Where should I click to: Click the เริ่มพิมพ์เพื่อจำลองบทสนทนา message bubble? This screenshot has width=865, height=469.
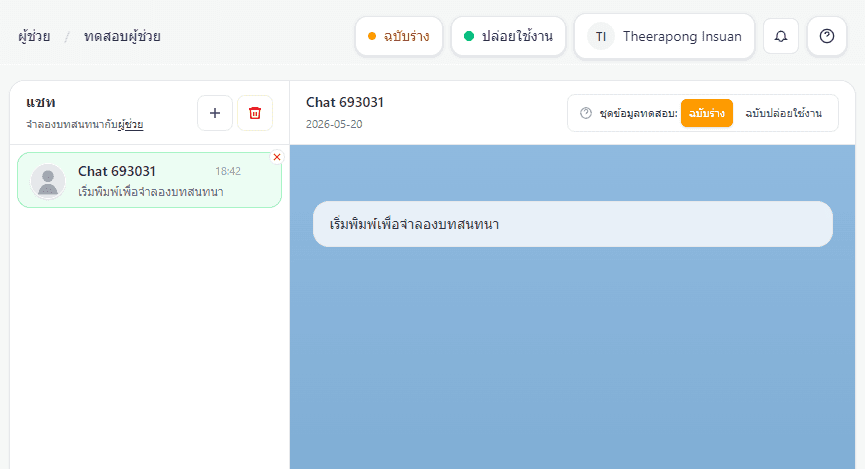[x=573, y=224]
